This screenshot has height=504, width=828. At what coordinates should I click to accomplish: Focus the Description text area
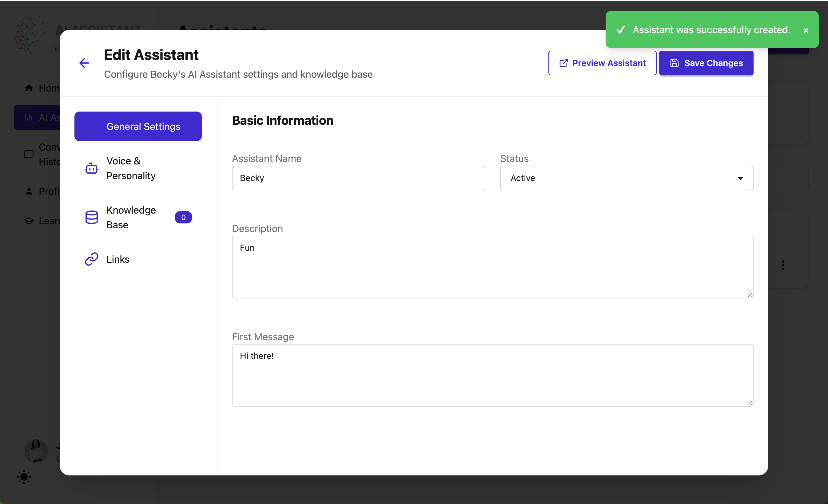tap(492, 267)
